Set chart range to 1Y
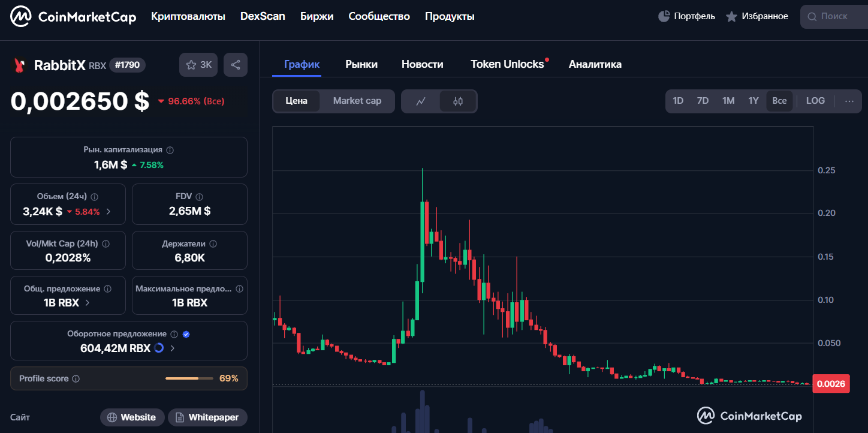Viewport: 868px width, 433px height. pyautogui.click(x=754, y=101)
